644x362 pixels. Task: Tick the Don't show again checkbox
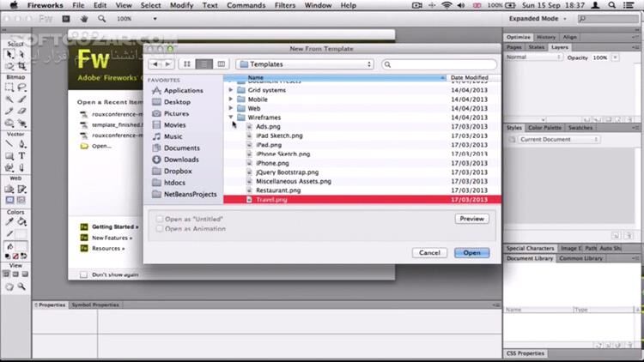(83, 275)
